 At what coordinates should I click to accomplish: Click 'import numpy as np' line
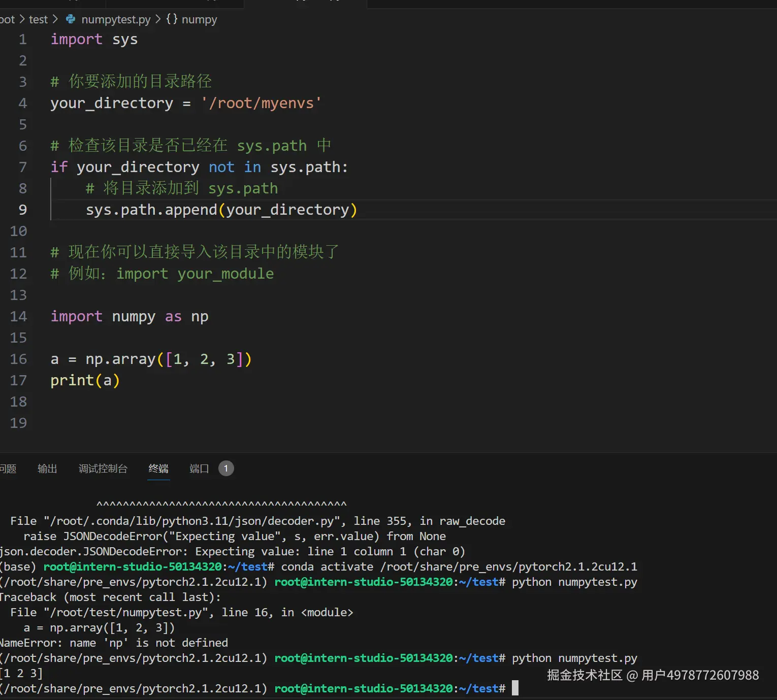(x=129, y=316)
